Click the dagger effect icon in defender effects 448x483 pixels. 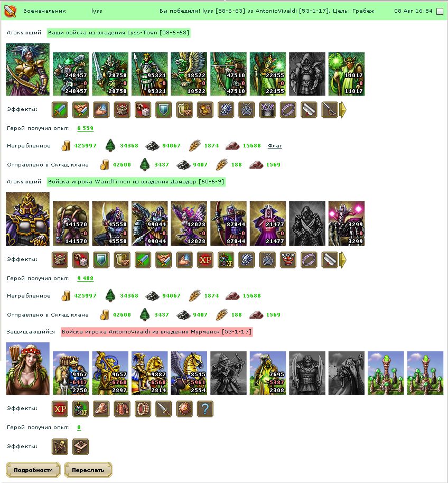point(163,409)
